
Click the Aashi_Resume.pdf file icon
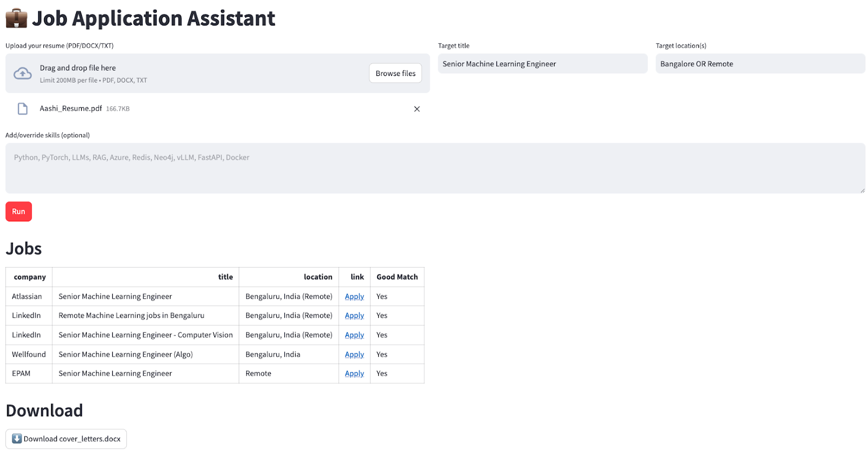click(23, 109)
